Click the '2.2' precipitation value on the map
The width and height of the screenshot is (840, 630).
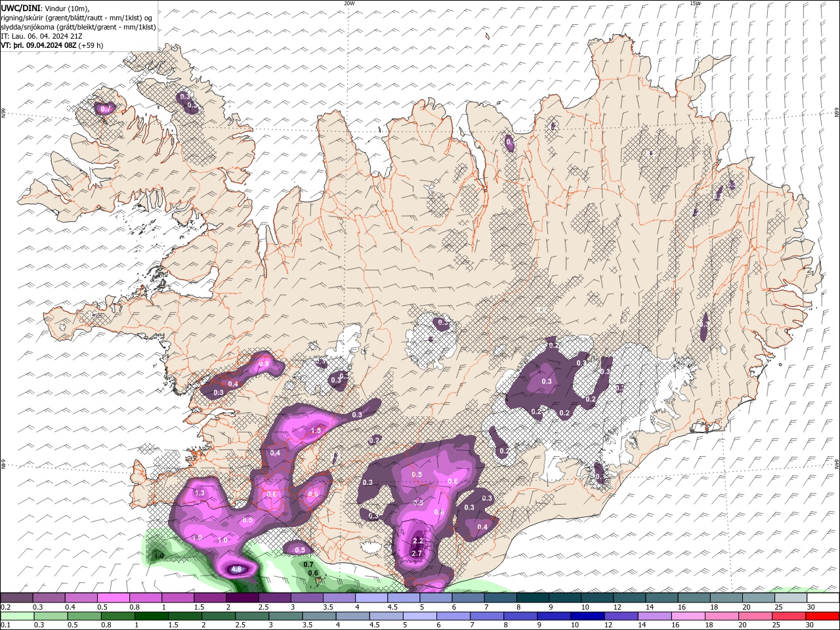click(417, 541)
